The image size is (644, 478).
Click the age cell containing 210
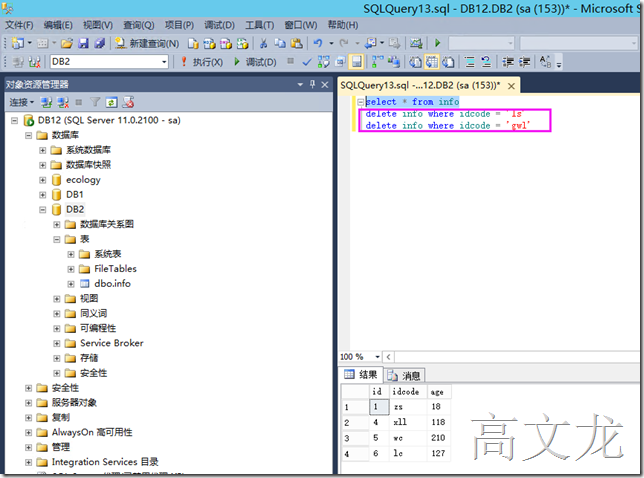[x=439, y=438]
